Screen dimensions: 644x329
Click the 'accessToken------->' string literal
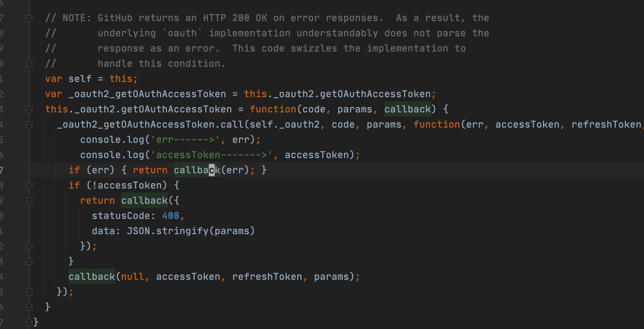pyautogui.click(x=211, y=155)
